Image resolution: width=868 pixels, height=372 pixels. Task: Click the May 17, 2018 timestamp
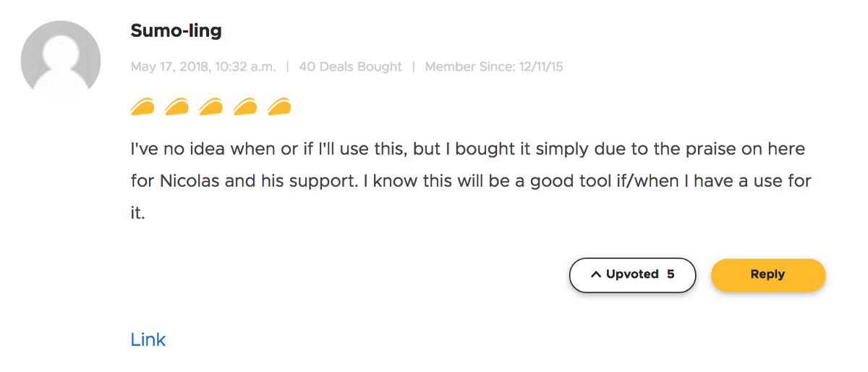pyautogui.click(x=203, y=67)
